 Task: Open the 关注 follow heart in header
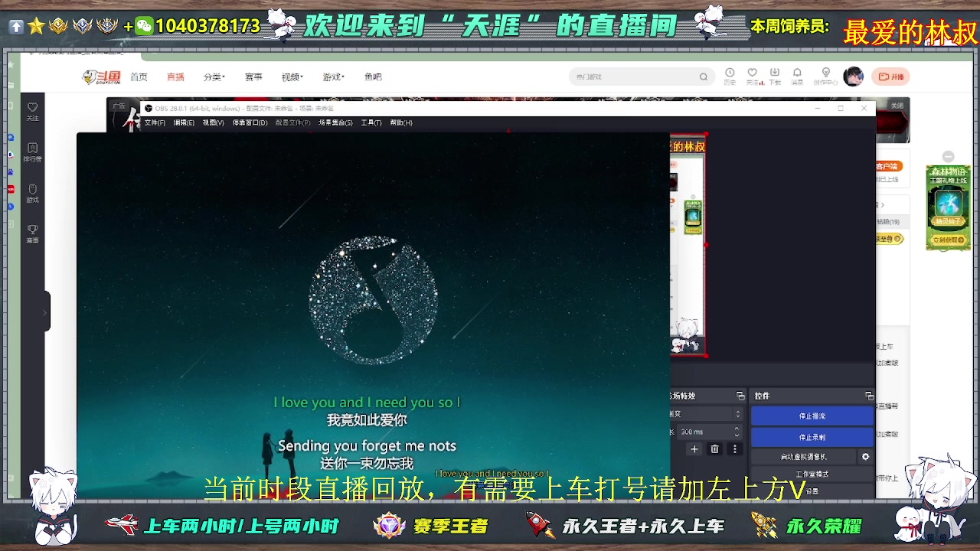[753, 76]
